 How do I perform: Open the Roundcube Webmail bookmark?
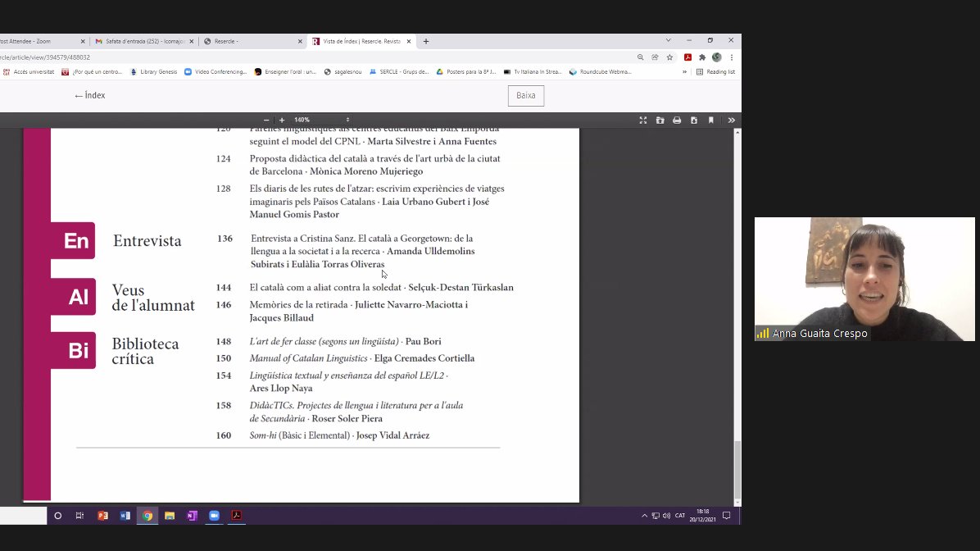click(600, 72)
